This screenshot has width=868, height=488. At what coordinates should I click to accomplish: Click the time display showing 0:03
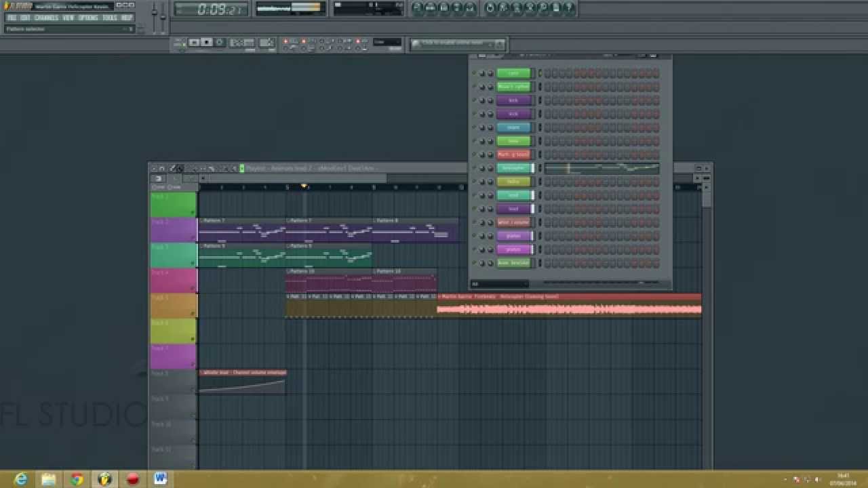[211, 9]
